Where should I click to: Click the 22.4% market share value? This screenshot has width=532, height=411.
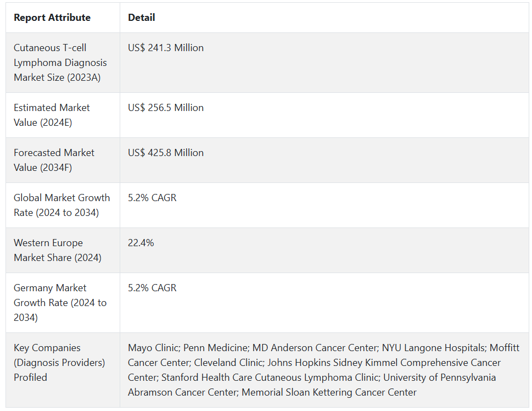click(141, 243)
